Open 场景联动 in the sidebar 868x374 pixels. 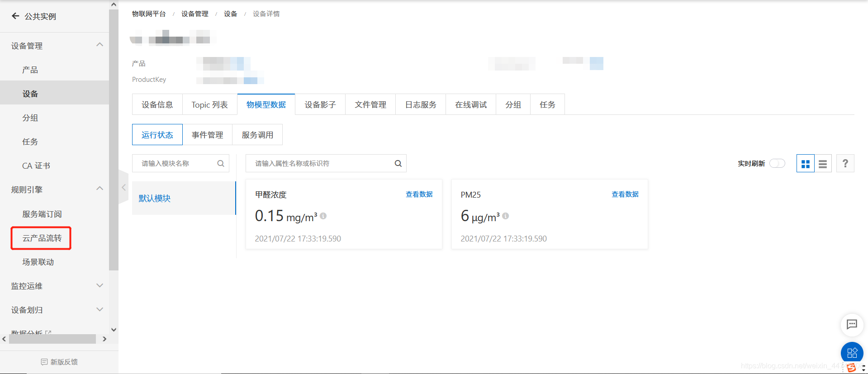point(54,262)
